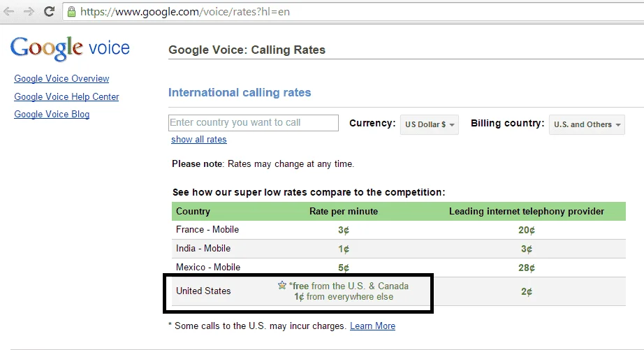Click the 'Billing country:' label

[x=507, y=123]
